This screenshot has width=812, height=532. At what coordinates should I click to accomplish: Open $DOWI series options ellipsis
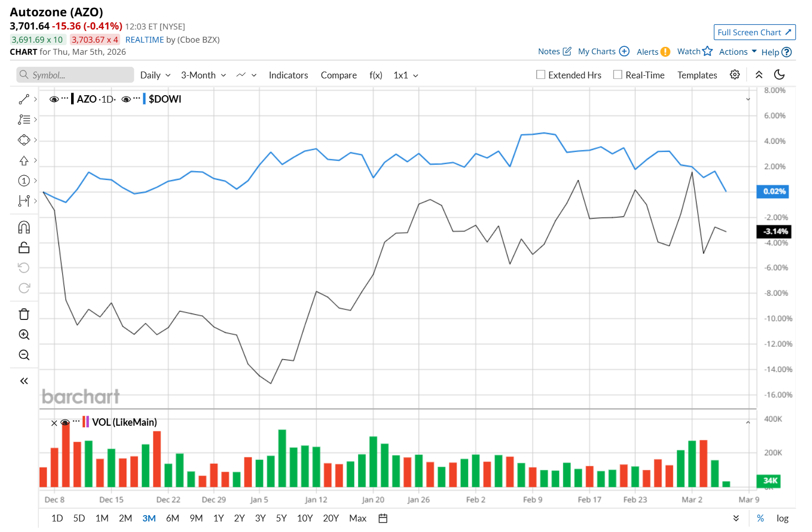point(136,98)
